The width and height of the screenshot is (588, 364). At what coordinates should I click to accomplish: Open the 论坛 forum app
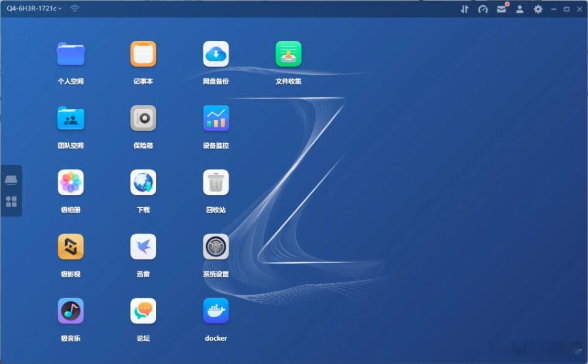[x=143, y=311]
